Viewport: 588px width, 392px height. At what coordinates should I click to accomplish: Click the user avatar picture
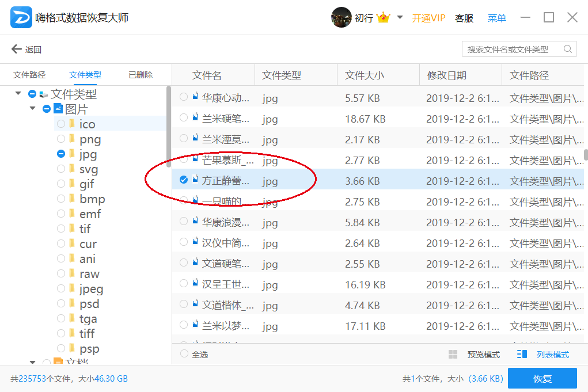click(x=341, y=17)
